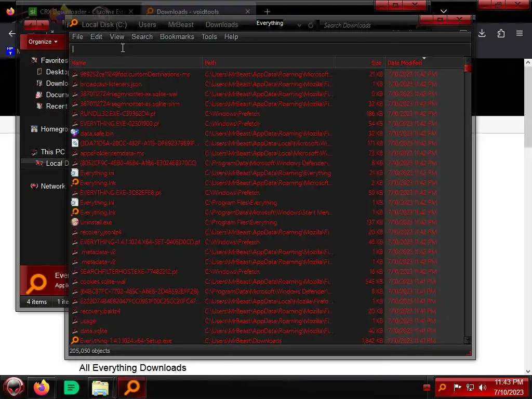Image resolution: width=532 pixels, height=399 pixels.
Task: Open Firefox extensions puzzle icon
Action: pyautogui.click(x=501, y=33)
